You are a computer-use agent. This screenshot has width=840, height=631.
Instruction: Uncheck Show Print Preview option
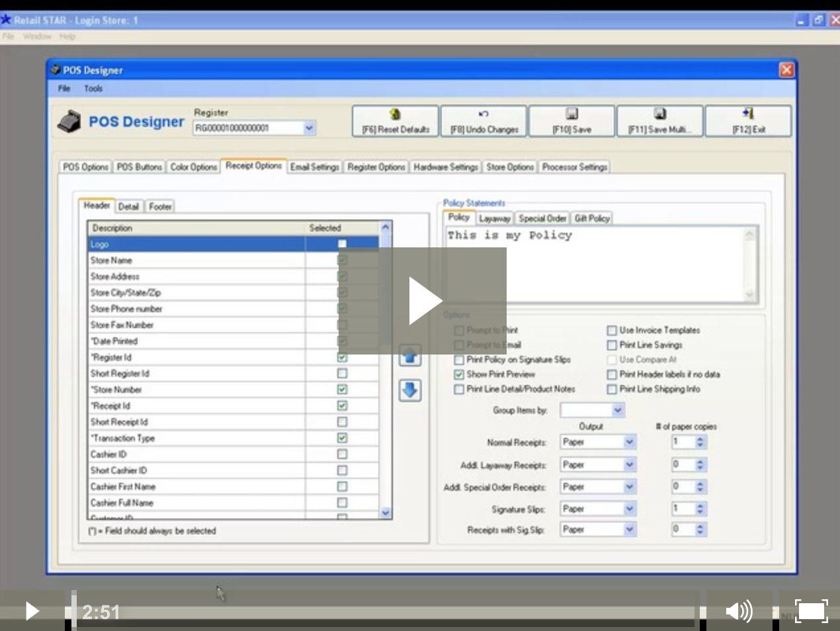pos(459,374)
